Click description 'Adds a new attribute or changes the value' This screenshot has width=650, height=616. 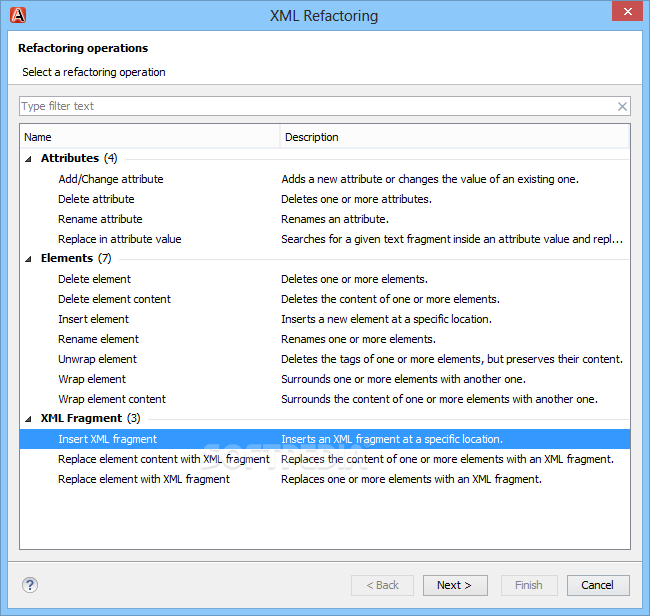coord(430,179)
